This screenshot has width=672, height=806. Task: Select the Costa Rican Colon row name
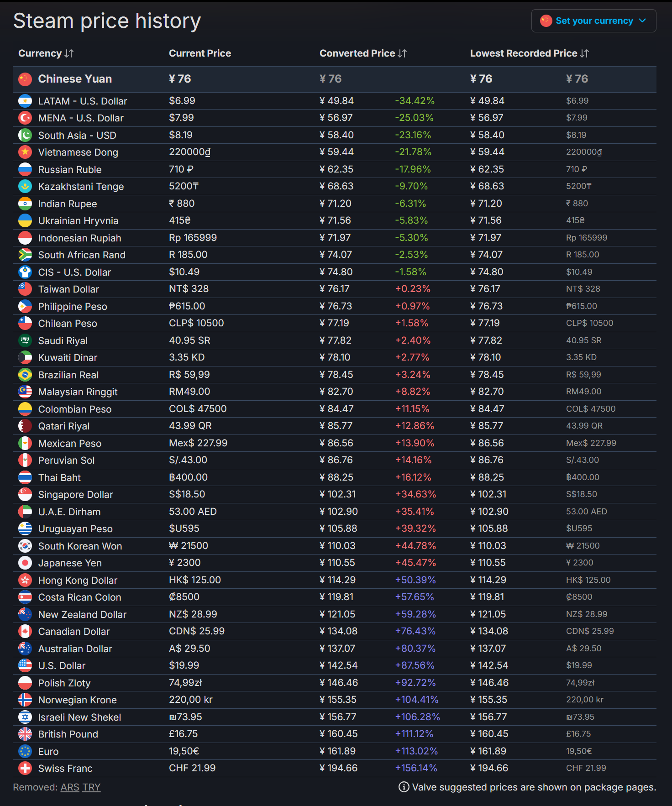coord(80,597)
